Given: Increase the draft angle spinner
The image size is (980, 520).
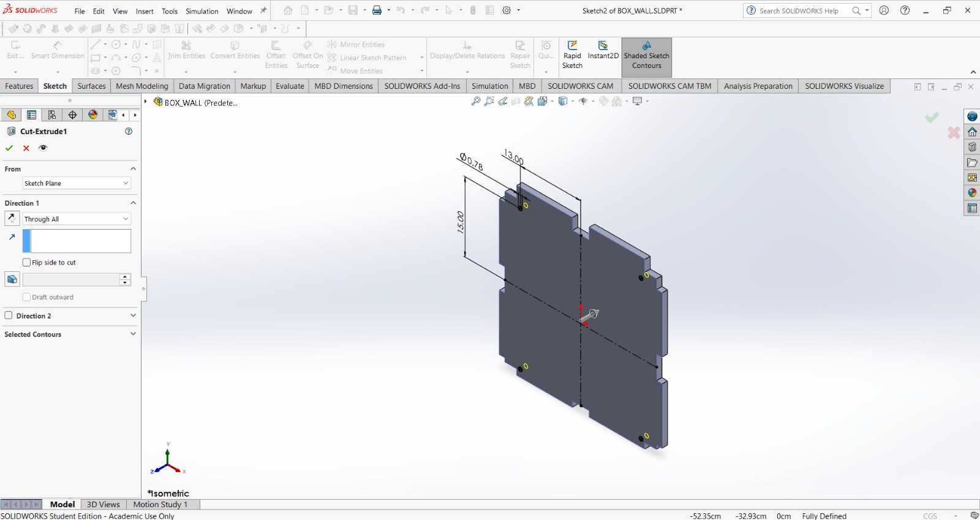Looking at the screenshot, I should point(125,276).
